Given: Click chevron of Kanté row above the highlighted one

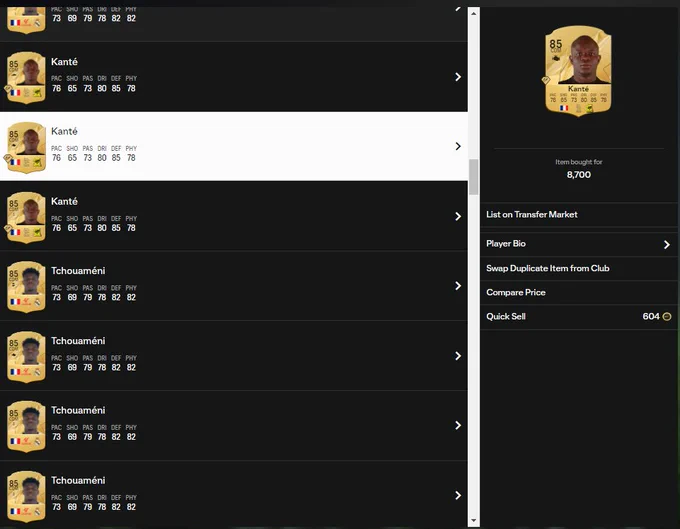Looking at the screenshot, I should [458, 77].
